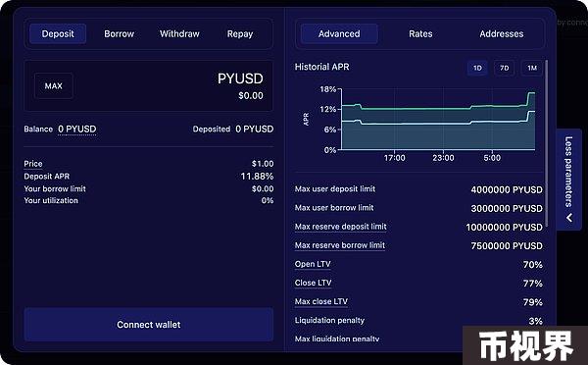Click the 77% Close LTV value
588x365 pixels.
point(533,284)
